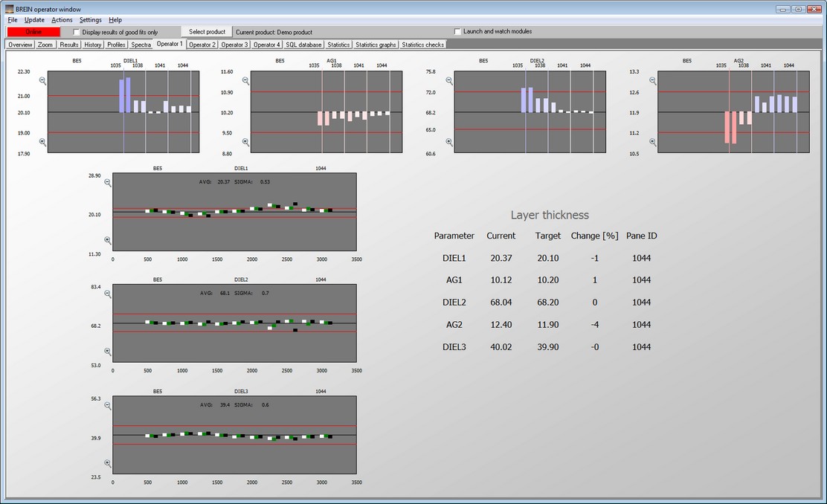Click the Select product button

click(207, 32)
